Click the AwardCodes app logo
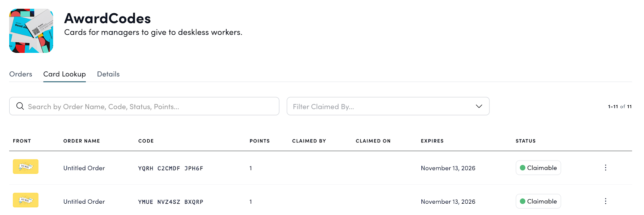Screen dimensions: 644x215 [x=31, y=31]
